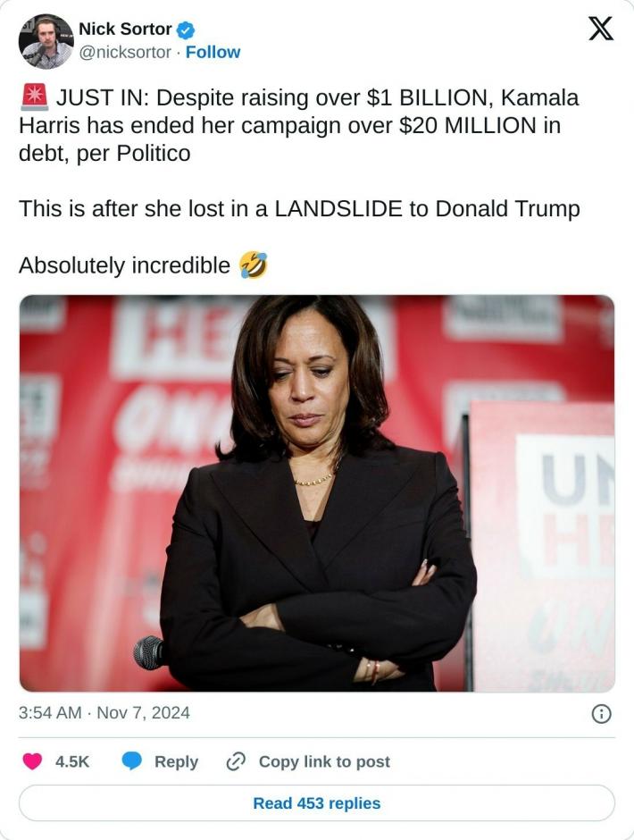Image resolution: width=634 pixels, height=840 pixels.
Task: Like the post with the heart icon
Action: click(32, 761)
